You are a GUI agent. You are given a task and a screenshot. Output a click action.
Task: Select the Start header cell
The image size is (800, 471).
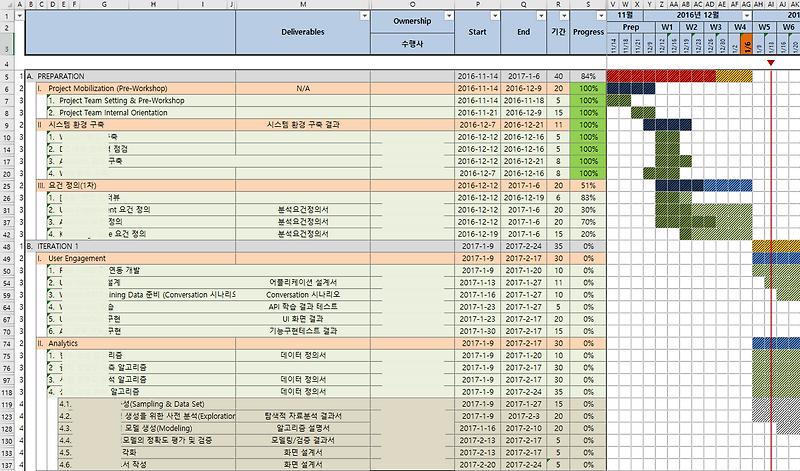point(478,32)
